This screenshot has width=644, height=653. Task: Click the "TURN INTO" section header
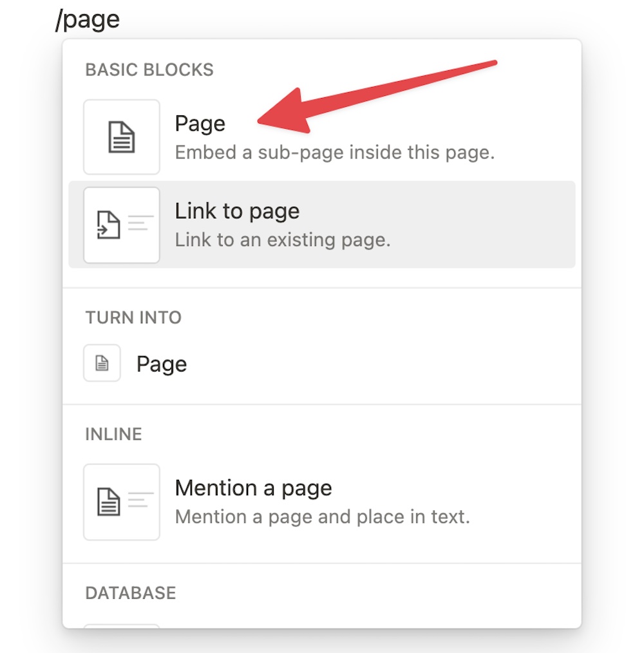134,317
